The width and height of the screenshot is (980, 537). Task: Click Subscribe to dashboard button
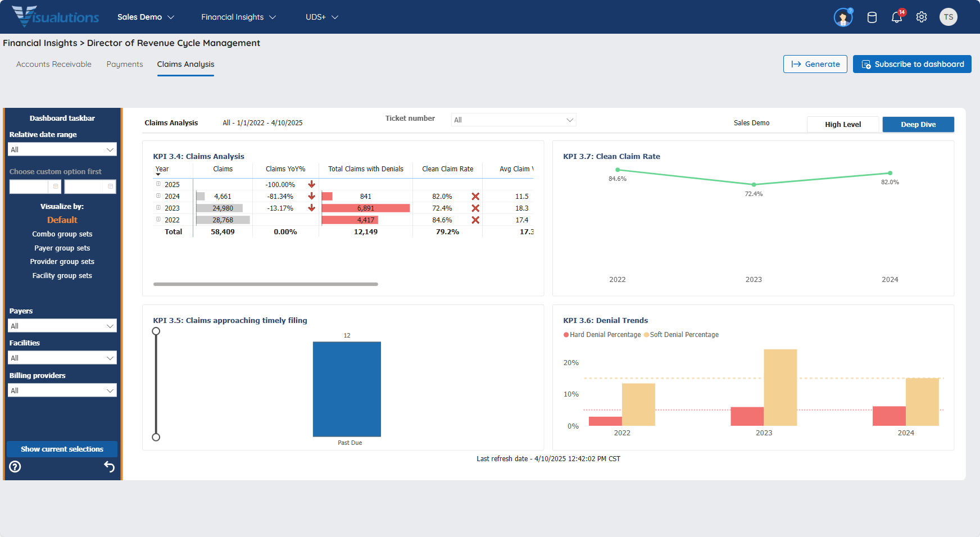(912, 64)
